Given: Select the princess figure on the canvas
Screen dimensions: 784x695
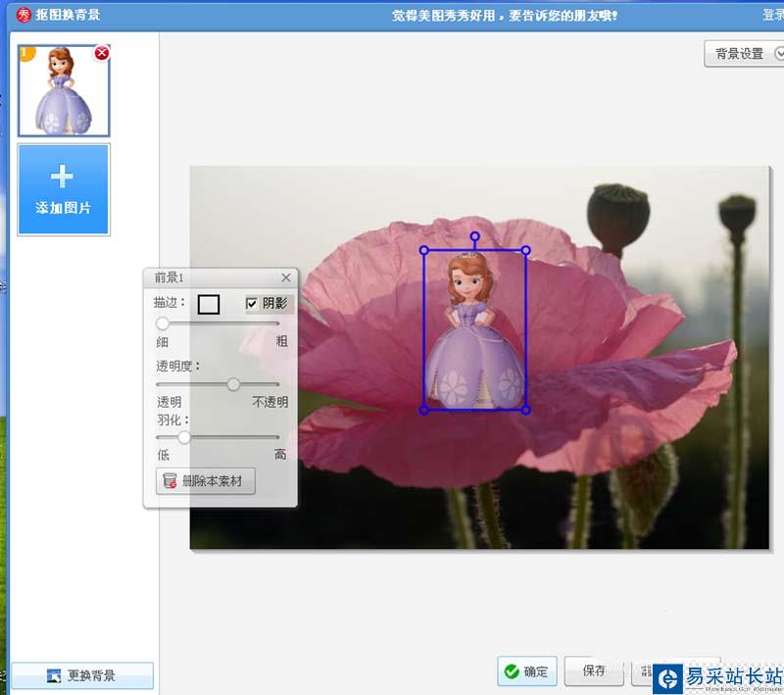Looking at the screenshot, I should pos(474,331).
